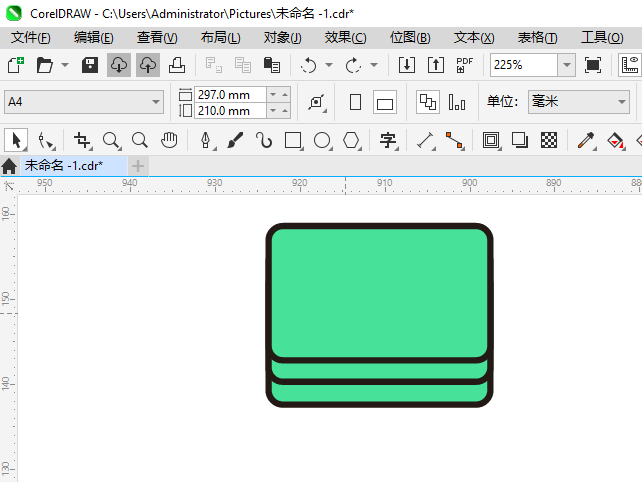Click the Print icon
This screenshot has width=642, height=482.
(x=177, y=65)
